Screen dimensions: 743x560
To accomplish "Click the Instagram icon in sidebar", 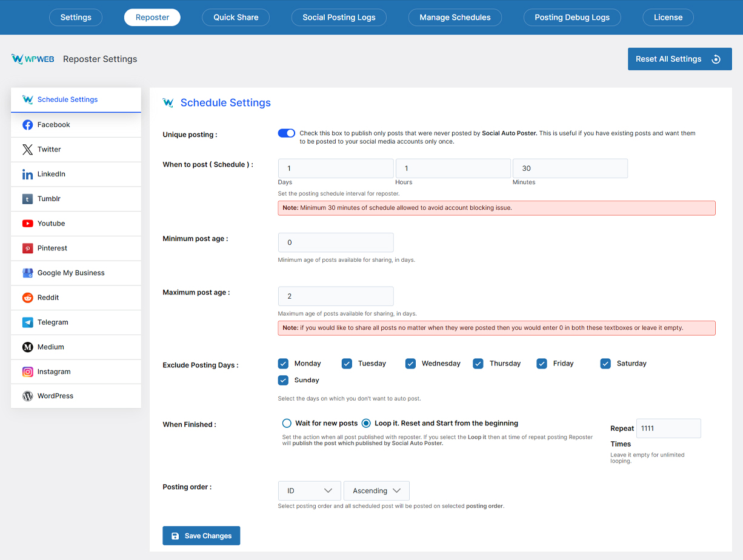I will tap(27, 372).
